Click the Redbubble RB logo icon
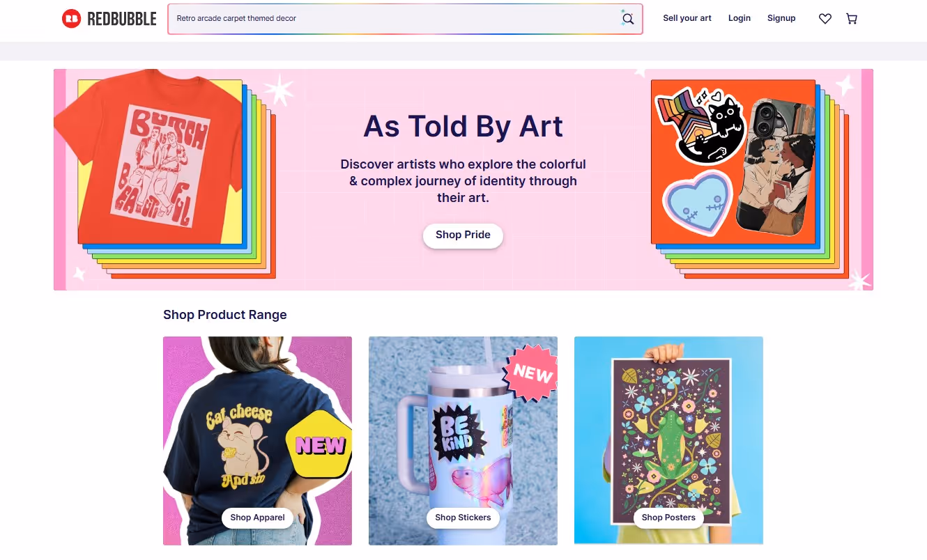927x560 pixels. pos(71,19)
